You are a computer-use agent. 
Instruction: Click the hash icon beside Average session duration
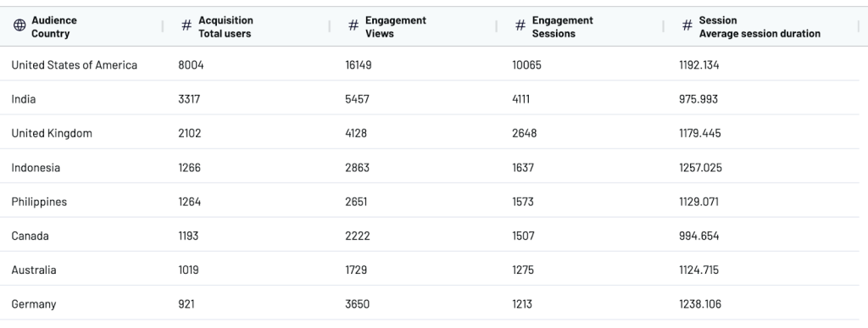(x=687, y=25)
